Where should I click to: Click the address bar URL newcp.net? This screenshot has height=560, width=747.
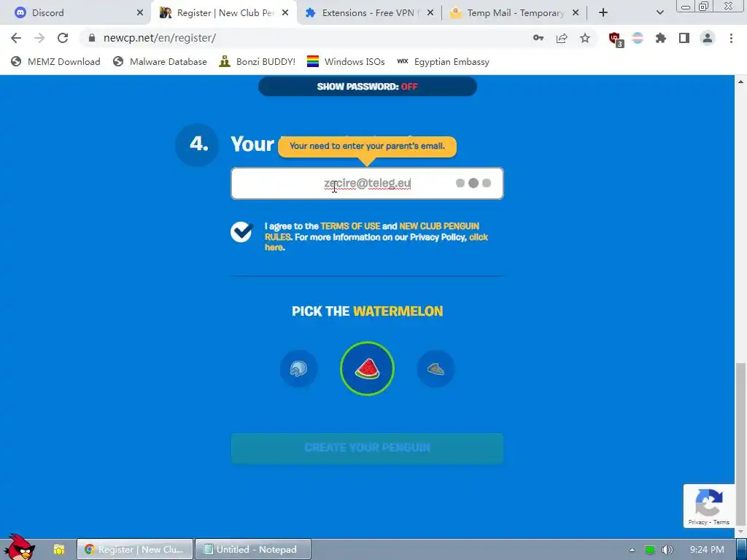[160, 38]
